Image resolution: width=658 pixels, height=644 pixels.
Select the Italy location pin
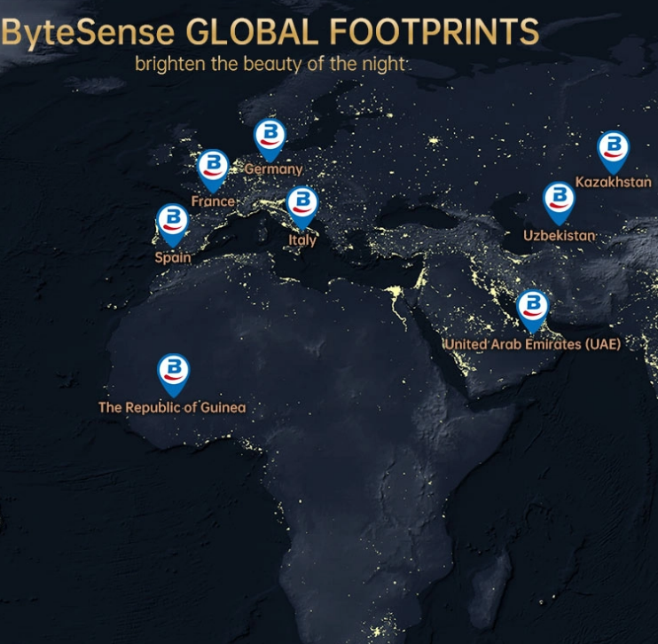click(302, 208)
